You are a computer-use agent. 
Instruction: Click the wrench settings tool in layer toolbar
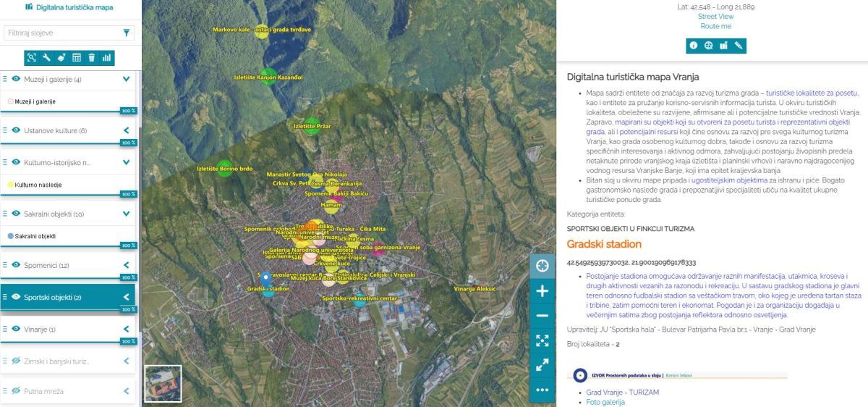(46, 57)
